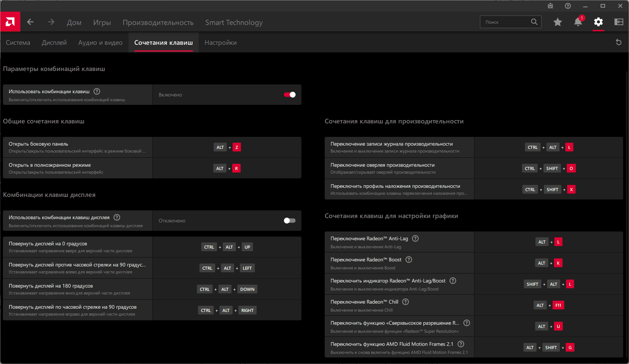The height and width of the screenshot is (364, 629).
Task: Edit the CTRL + ALT + DOWN rotation hotkey
Action: coord(227,289)
